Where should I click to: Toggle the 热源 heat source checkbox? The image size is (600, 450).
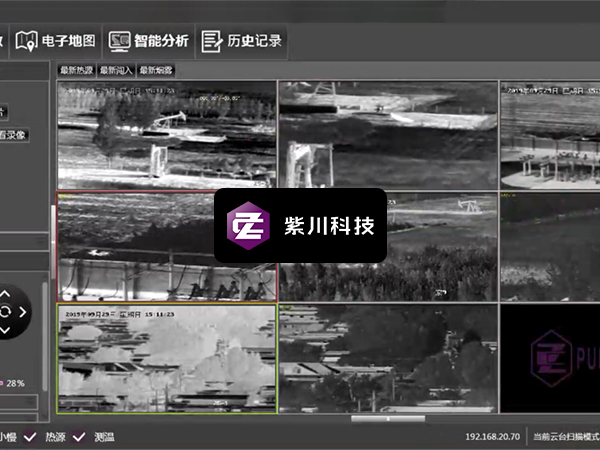tap(31, 437)
